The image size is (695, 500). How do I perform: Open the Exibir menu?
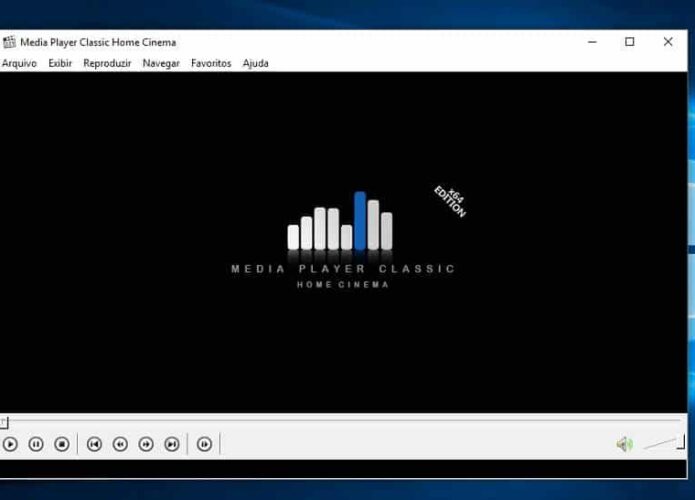(x=60, y=63)
